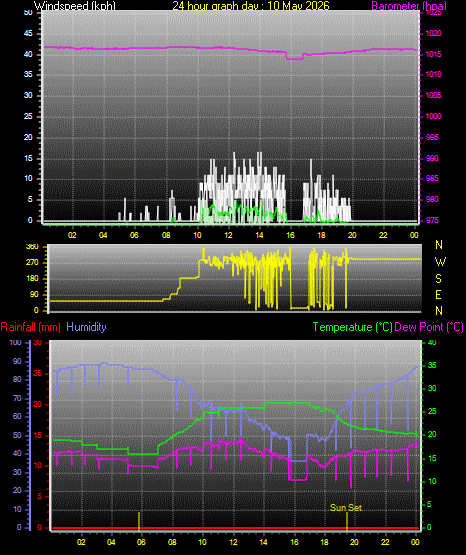Click the blue 'Humidity' legend label

pyautogui.click(x=86, y=327)
